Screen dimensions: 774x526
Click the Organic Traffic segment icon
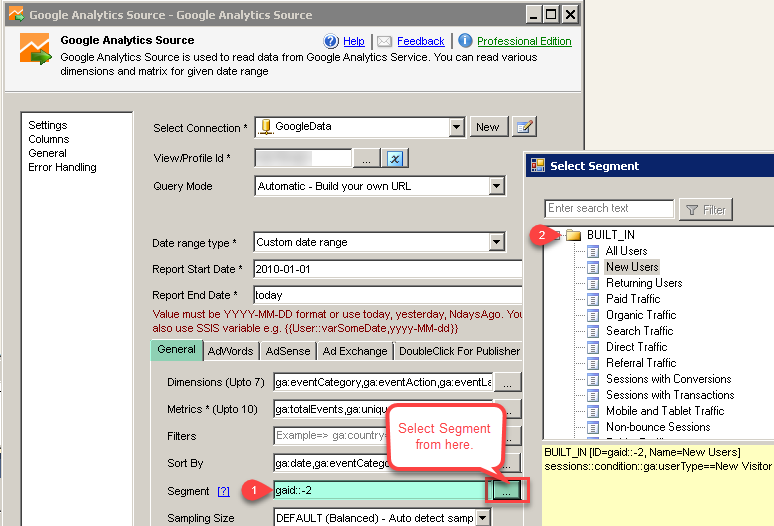[593, 316]
